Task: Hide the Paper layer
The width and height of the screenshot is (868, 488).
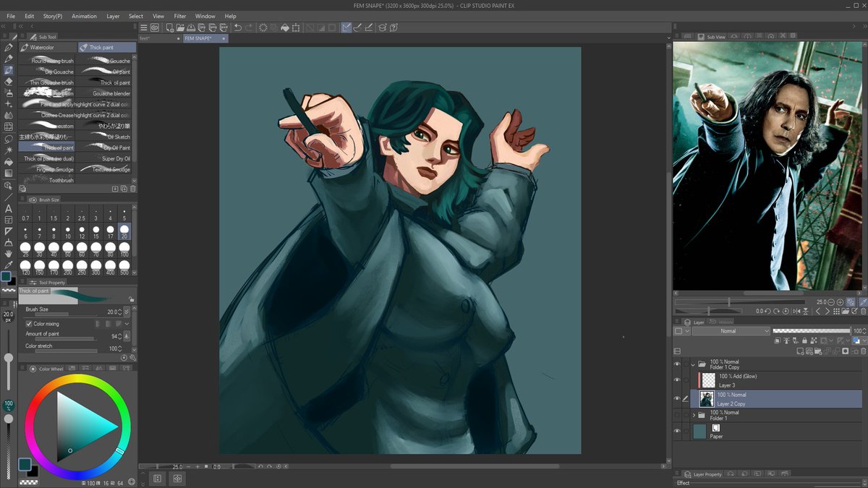Action: point(677,431)
